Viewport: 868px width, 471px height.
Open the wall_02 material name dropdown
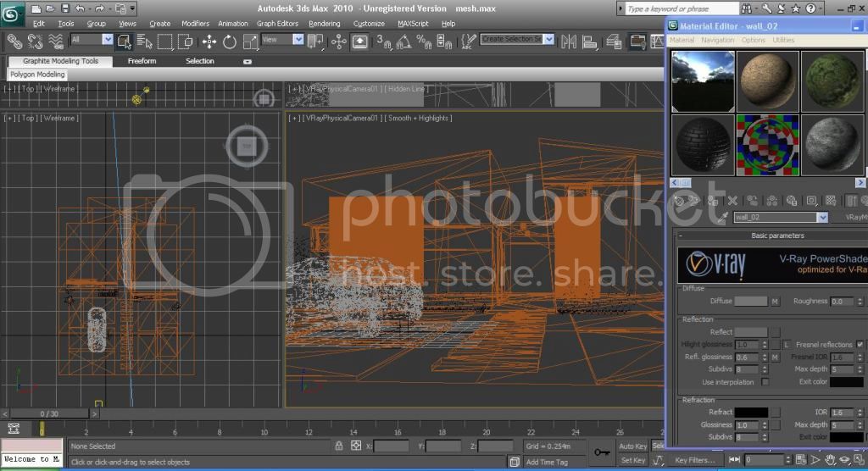(821, 218)
